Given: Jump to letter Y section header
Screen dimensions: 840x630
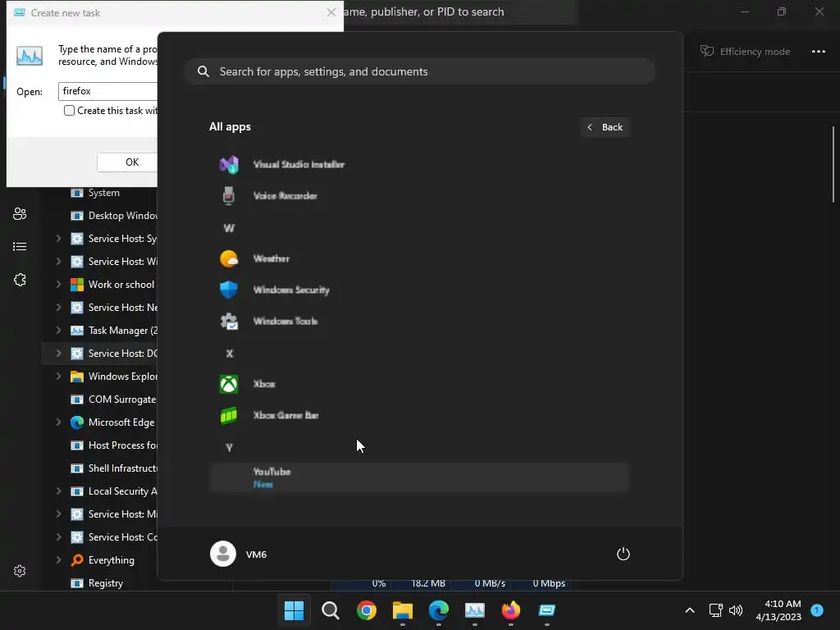Looking at the screenshot, I should pos(230,447).
